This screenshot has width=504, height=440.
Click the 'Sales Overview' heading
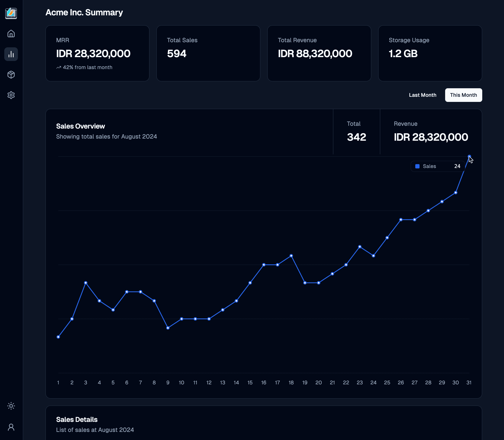[x=81, y=126]
